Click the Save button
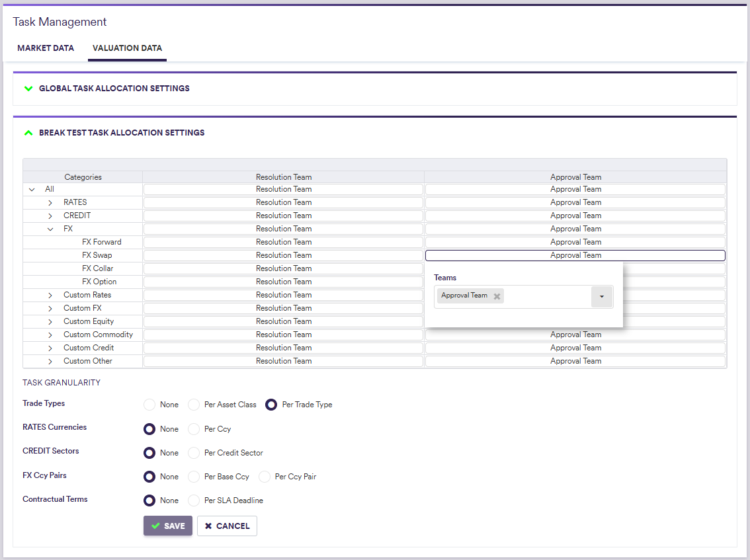This screenshot has height=560, width=750. point(168,526)
